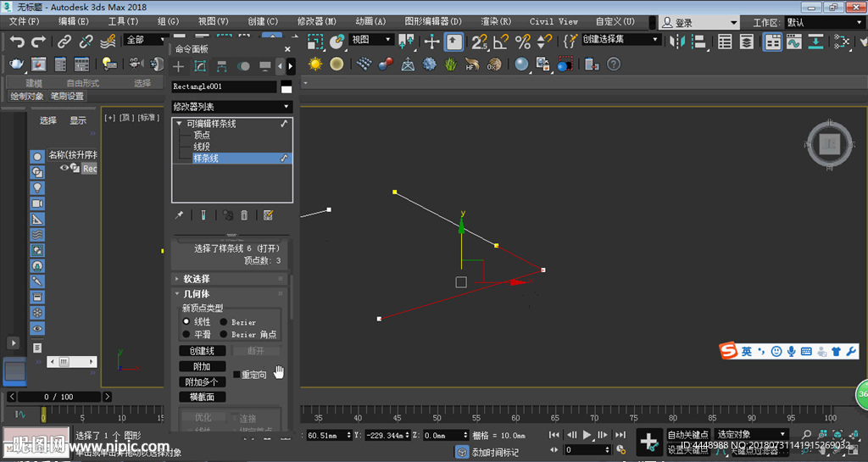Open the Display tab monitor icon

click(265, 67)
